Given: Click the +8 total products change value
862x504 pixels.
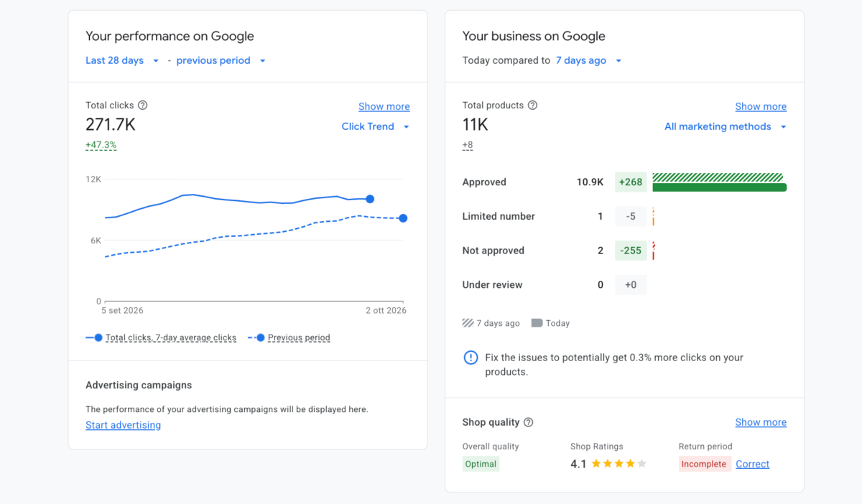Looking at the screenshot, I should [x=468, y=145].
